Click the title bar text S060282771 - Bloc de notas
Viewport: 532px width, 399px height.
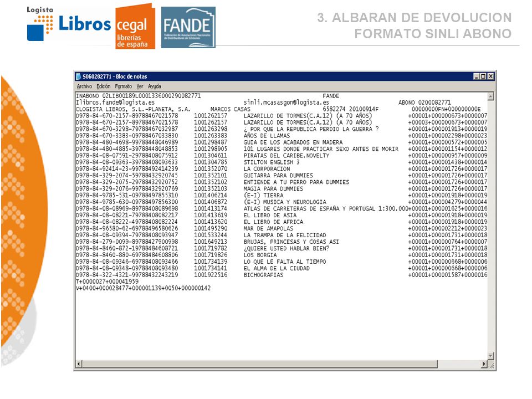(x=115, y=76)
